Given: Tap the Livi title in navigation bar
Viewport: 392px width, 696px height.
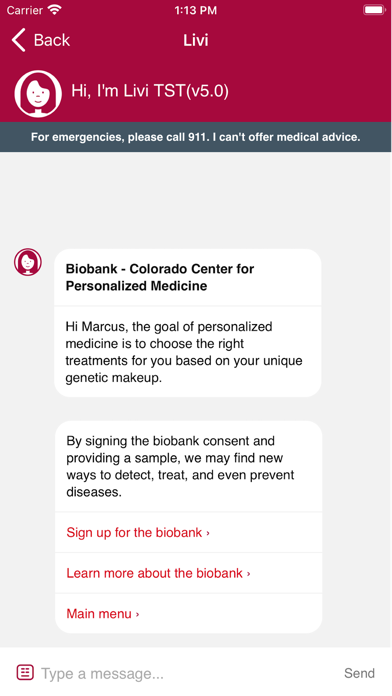Looking at the screenshot, I should coord(196,40).
